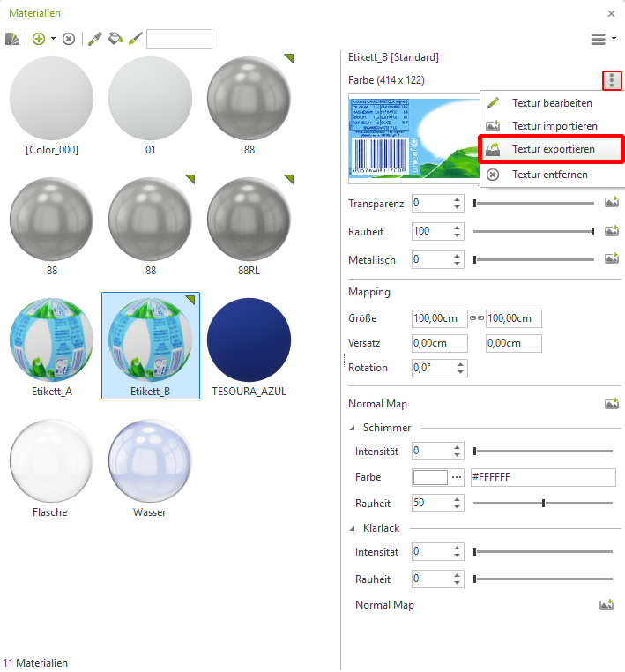
Task: Click Textur bearbeiten menu entry
Action: coord(552,103)
